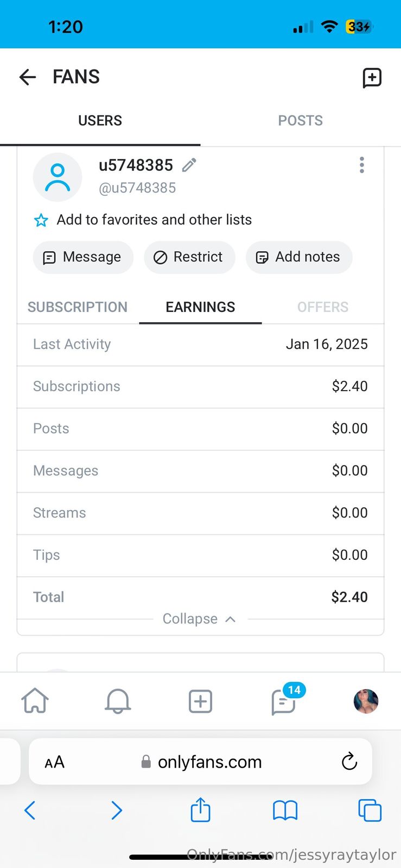Image resolution: width=401 pixels, height=868 pixels.
Task: Open the profile avatar thumbnail
Action: (x=366, y=701)
